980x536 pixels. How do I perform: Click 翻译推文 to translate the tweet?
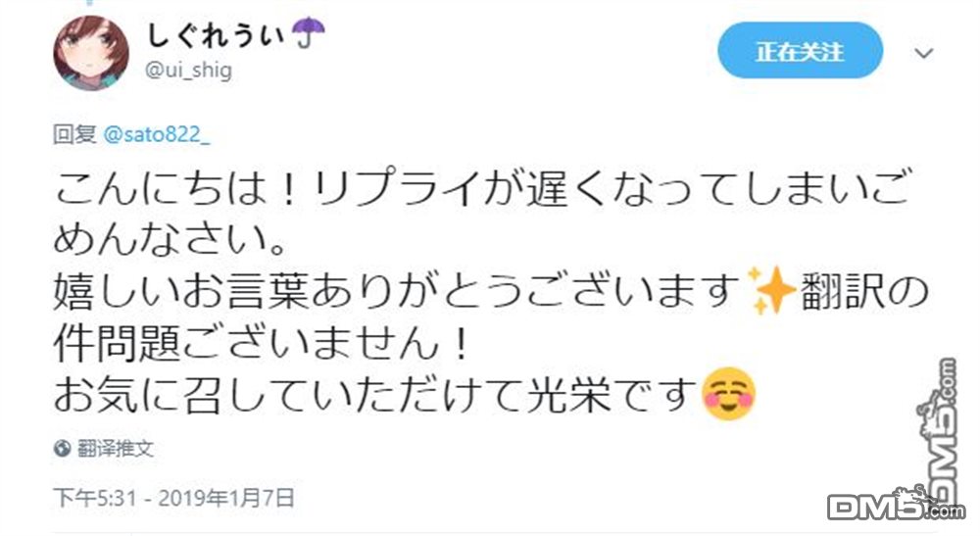(x=115, y=448)
